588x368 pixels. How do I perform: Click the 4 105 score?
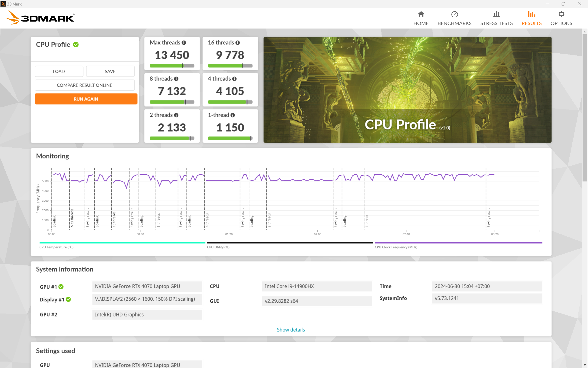[230, 91]
